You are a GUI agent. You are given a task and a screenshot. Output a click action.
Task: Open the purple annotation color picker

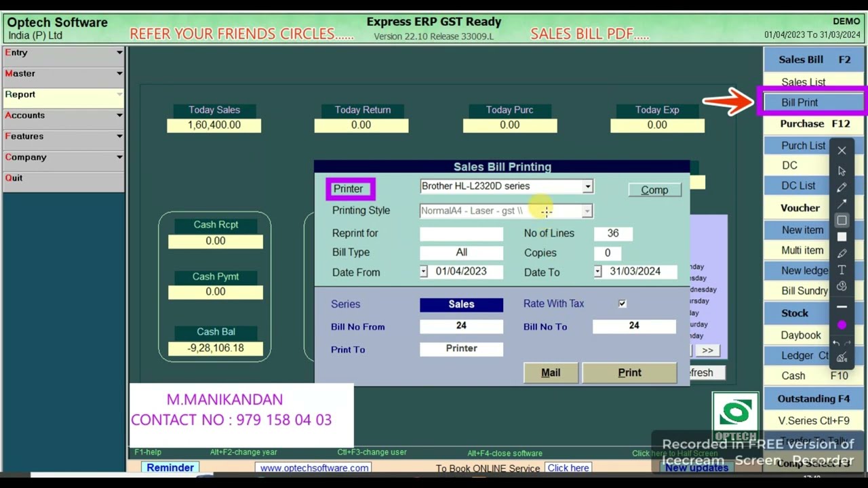(x=842, y=325)
